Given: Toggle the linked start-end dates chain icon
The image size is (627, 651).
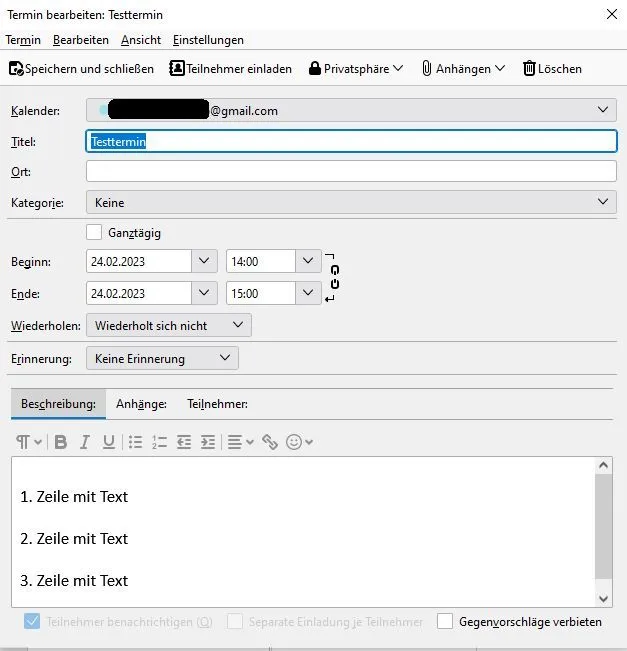Looking at the screenshot, I should pos(335,277).
